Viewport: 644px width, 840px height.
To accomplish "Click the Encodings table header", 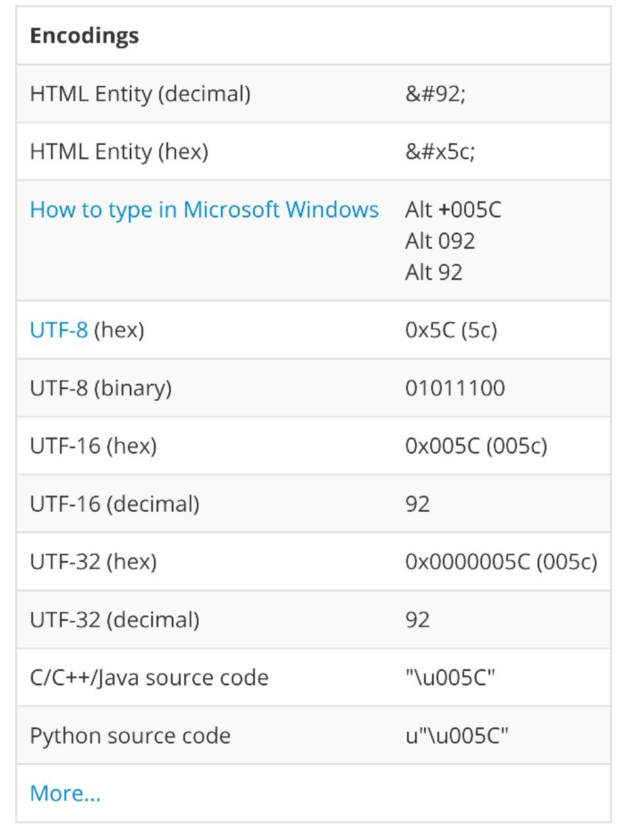I will point(85,35).
